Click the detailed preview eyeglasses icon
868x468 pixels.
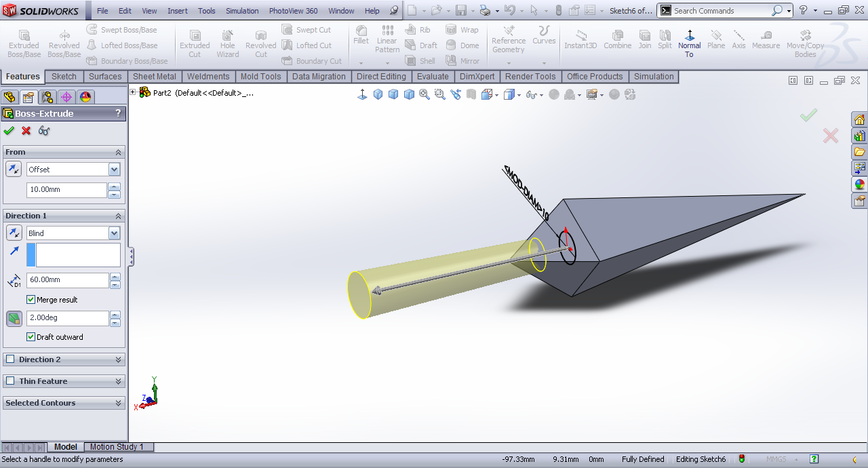pos(44,131)
